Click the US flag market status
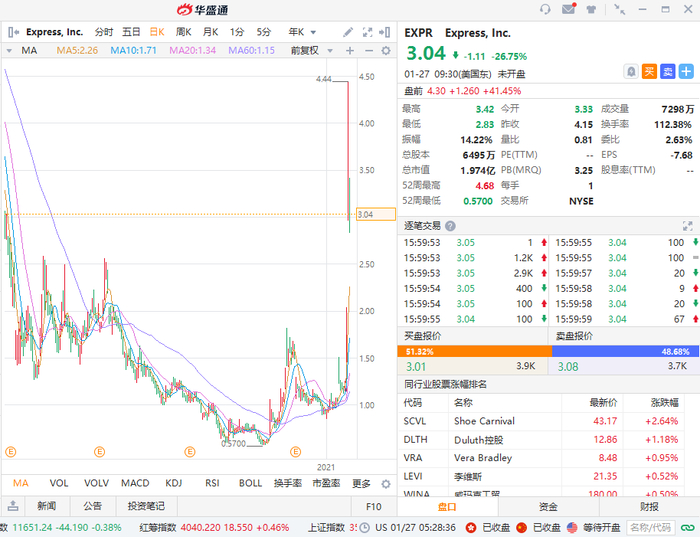This screenshot has height=537, width=700. tap(572, 528)
